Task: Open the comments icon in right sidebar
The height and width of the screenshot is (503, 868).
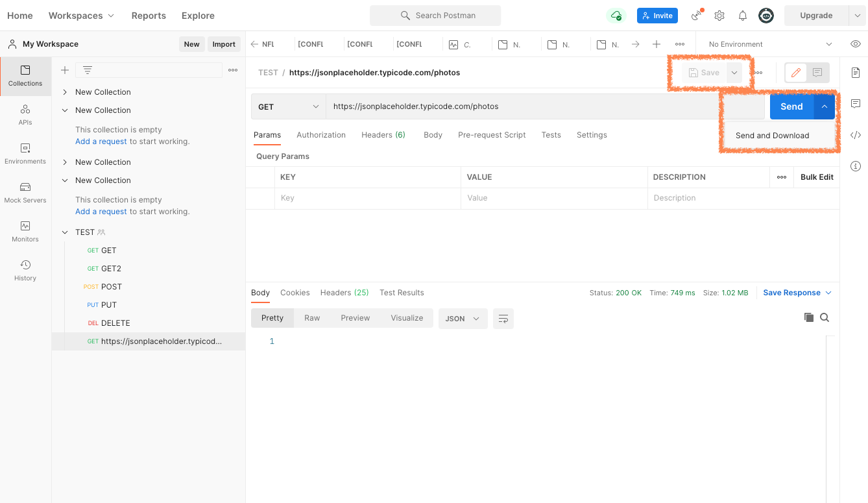Action: click(856, 104)
